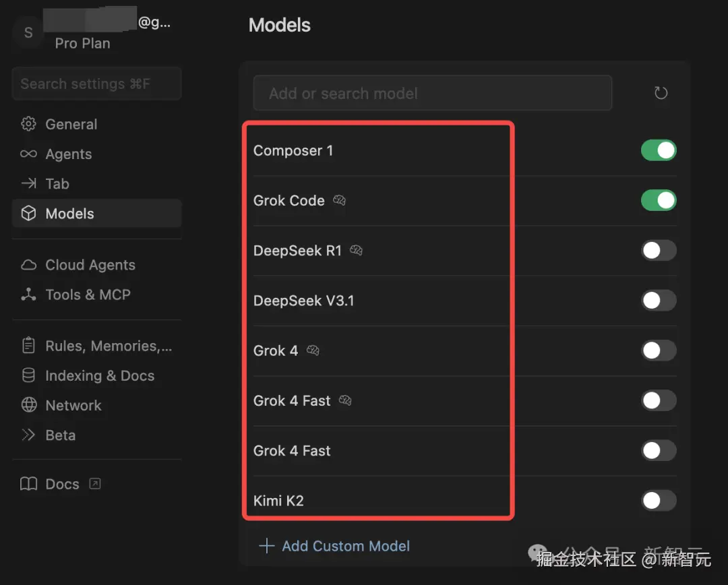728x585 pixels.
Task: Open the Tab settings section
Action: (57, 184)
